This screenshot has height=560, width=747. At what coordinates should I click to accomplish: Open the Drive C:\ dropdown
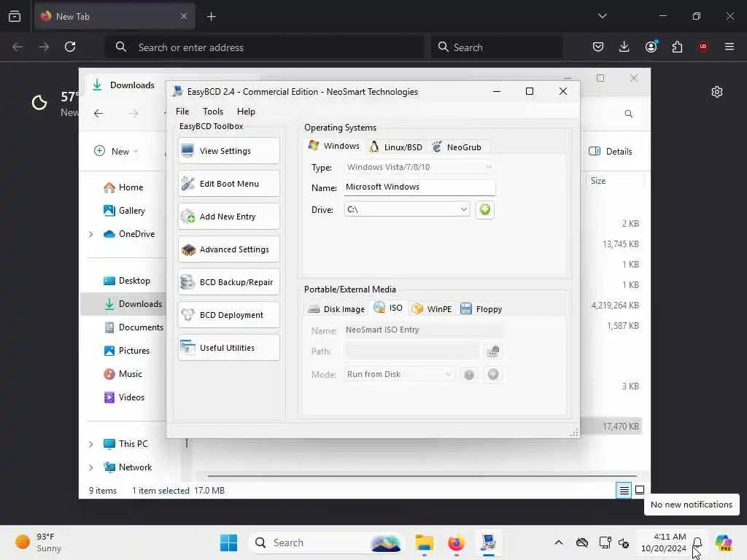click(407, 209)
